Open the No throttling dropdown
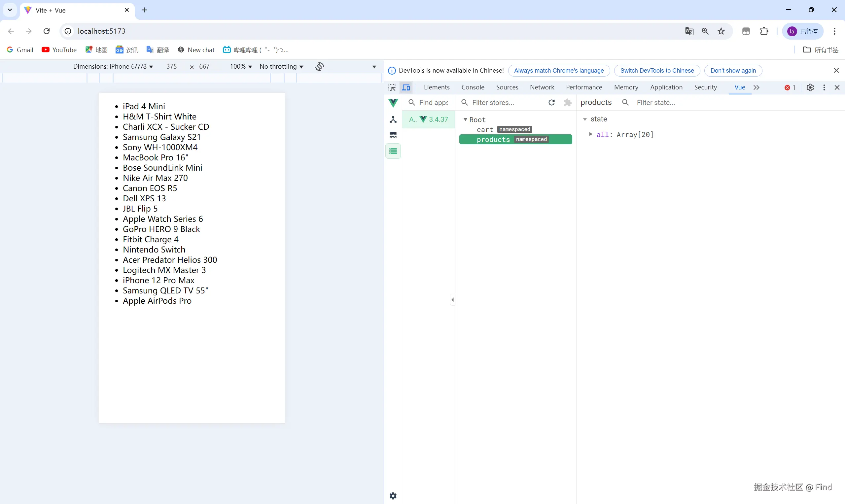Image resolution: width=845 pixels, height=504 pixels. tap(281, 67)
